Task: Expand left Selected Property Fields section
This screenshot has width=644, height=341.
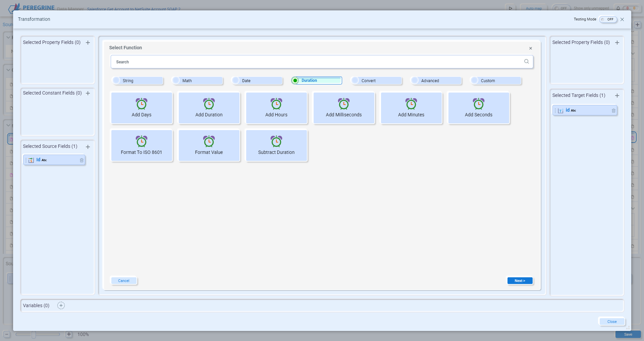Action: click(88, 43)
